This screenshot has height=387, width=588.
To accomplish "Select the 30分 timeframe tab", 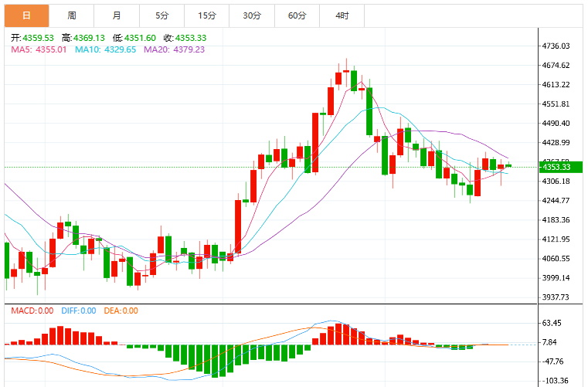I will (x=252, y=15).
